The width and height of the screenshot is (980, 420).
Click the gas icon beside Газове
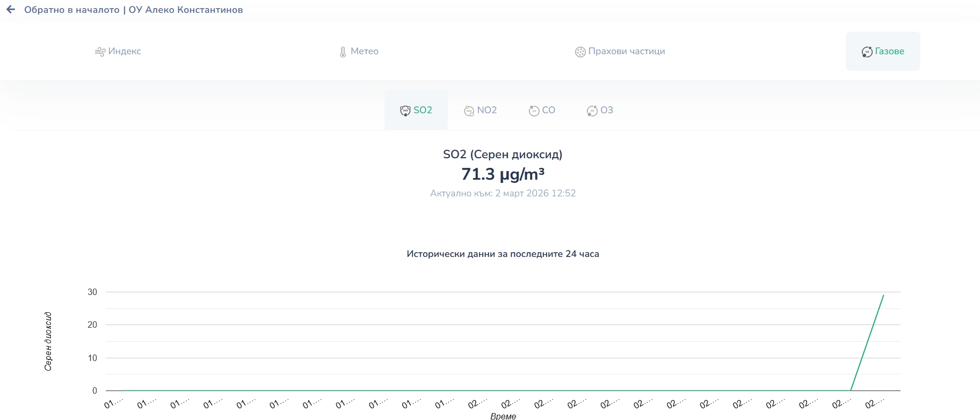pyautogui.click(x=867, y=52)
